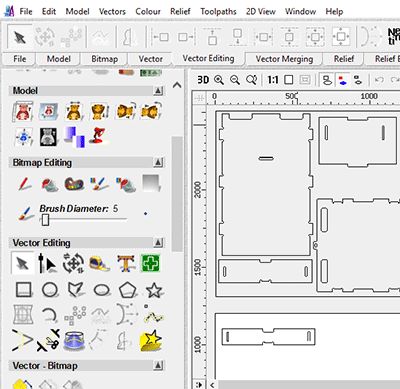This screenshot has width=400, height=389.
Task: Click the align top edges icon
Action: coord(212,37)
